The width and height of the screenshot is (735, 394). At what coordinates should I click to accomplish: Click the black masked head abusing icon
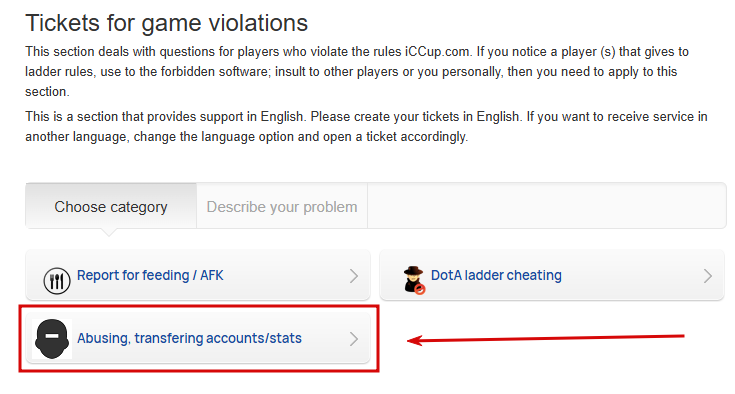[52, 339]
